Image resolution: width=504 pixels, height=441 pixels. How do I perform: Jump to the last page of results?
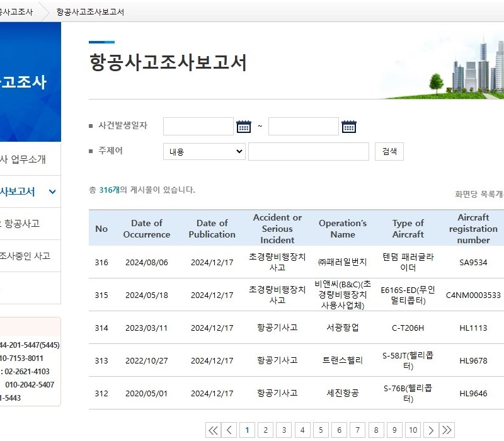(x=447, y=430)
